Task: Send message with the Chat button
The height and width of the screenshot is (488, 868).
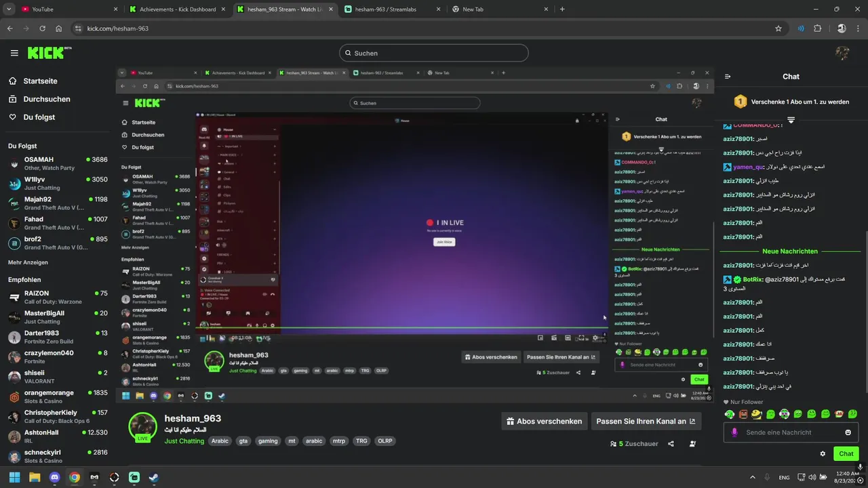Action: coord(846,454)
